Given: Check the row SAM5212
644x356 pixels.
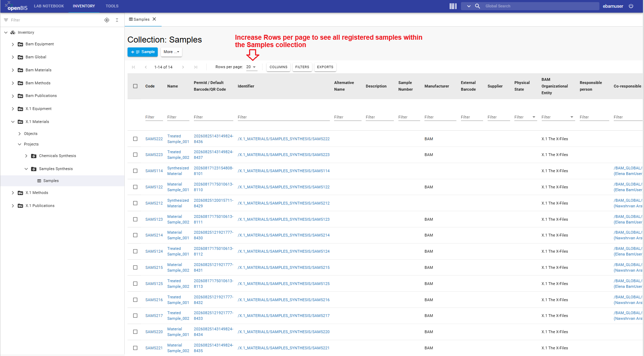Looking at the screenshot, I should pos(135,203).
